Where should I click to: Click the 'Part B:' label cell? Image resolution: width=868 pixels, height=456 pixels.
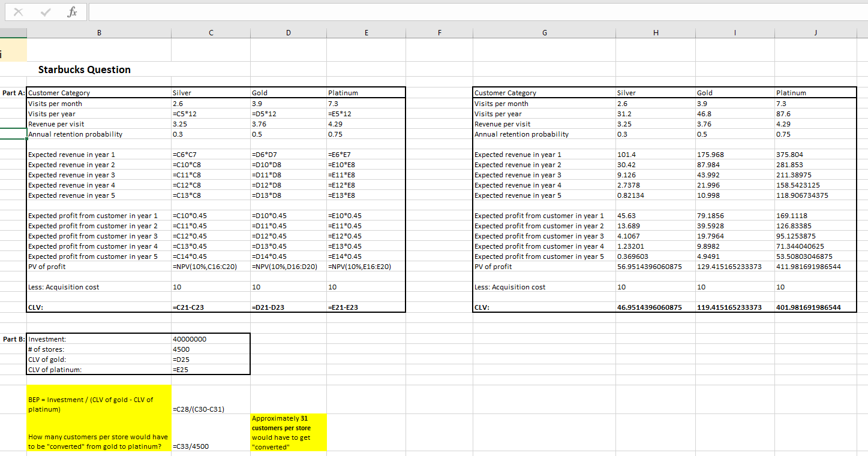[x=13, y=339]
